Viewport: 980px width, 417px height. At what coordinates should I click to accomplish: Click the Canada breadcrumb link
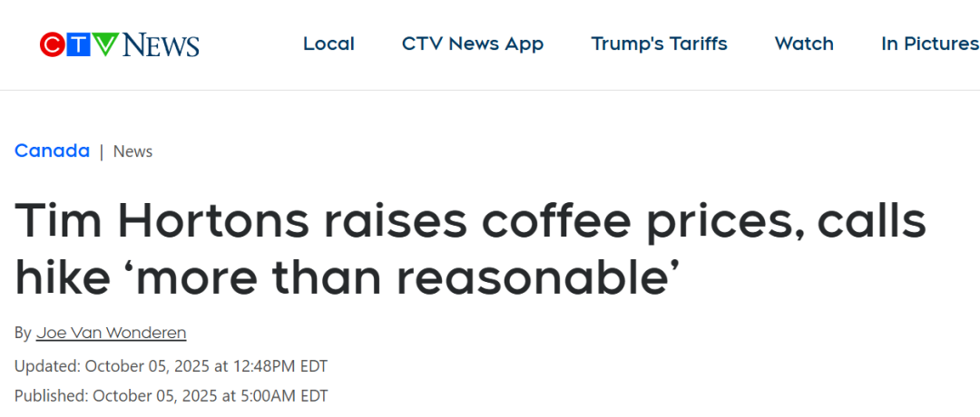[x=52, y=151]
